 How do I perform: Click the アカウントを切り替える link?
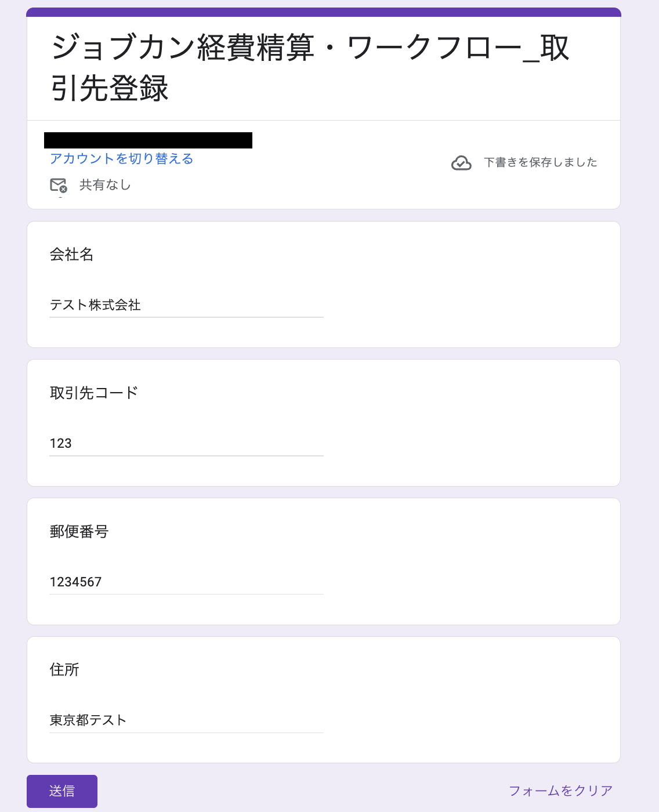pyautogui.click(x=121, y=159)
